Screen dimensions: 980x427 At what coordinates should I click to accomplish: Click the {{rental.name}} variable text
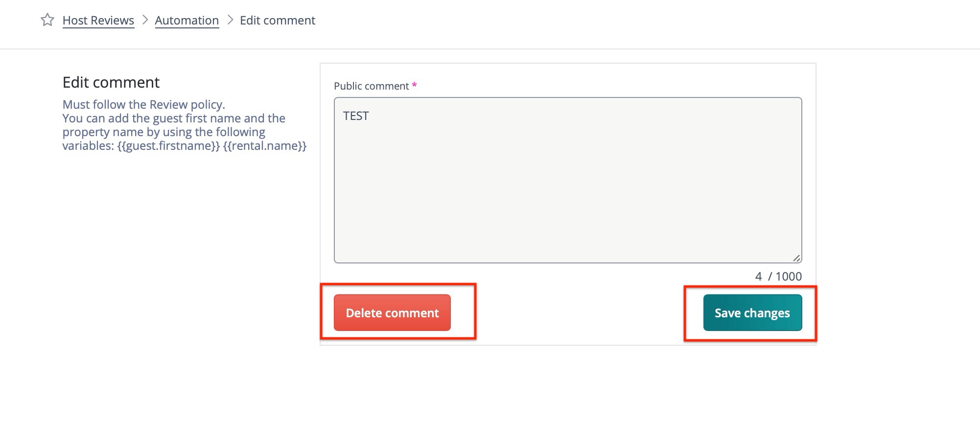pos(265,146)
